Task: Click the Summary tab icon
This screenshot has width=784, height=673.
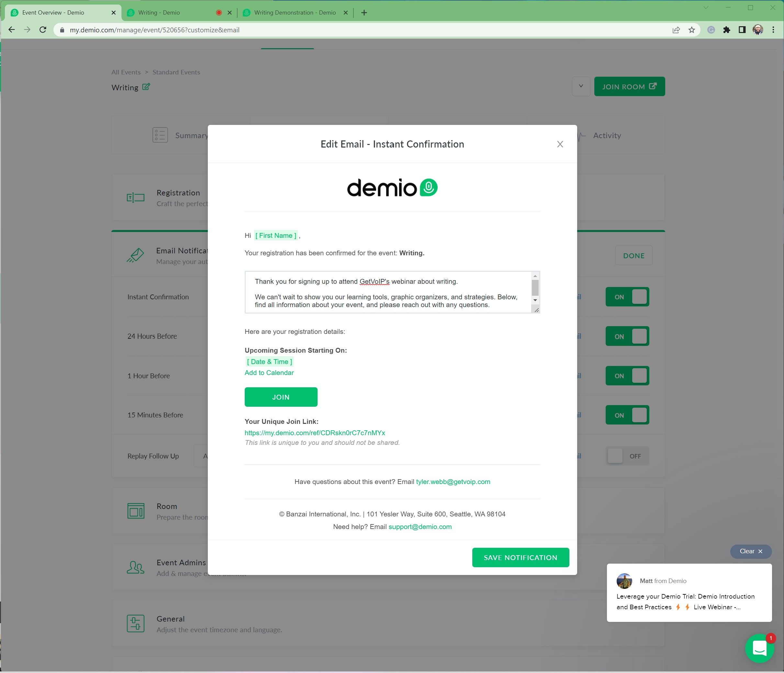Action: coord(160,135)
